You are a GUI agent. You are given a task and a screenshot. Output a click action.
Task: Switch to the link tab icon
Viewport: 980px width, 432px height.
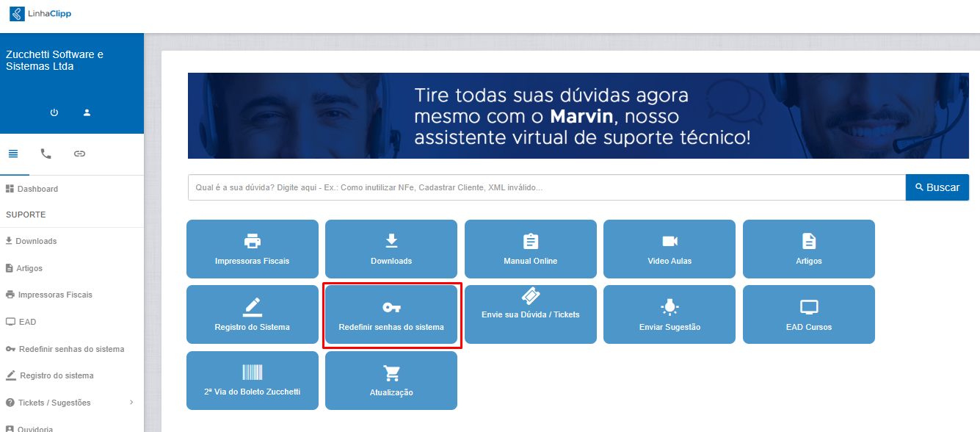coord(79,154)
